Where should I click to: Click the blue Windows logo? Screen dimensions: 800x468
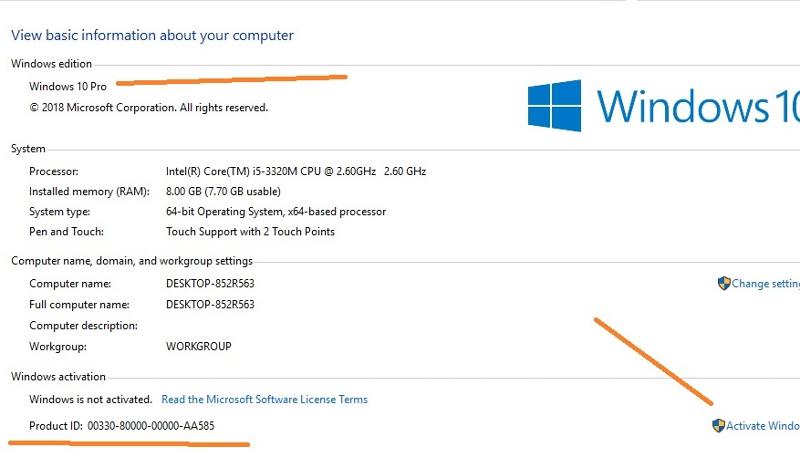pyautogui.click(x=554, y=106)
